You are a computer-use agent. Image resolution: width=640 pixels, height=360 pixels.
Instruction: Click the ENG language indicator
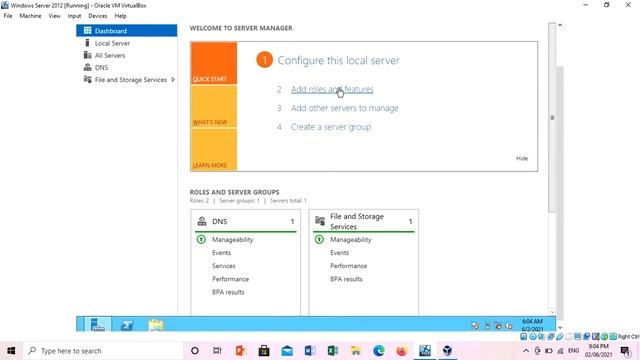[573, 351]
